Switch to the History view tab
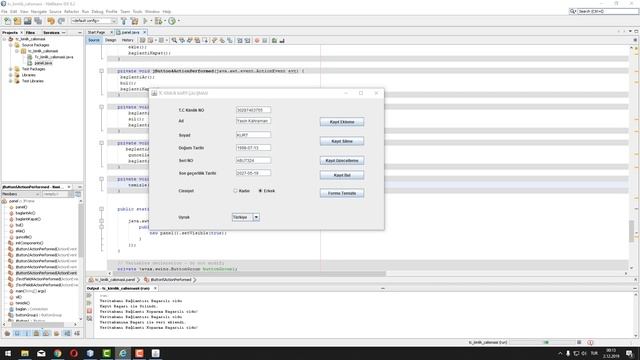 127,40
